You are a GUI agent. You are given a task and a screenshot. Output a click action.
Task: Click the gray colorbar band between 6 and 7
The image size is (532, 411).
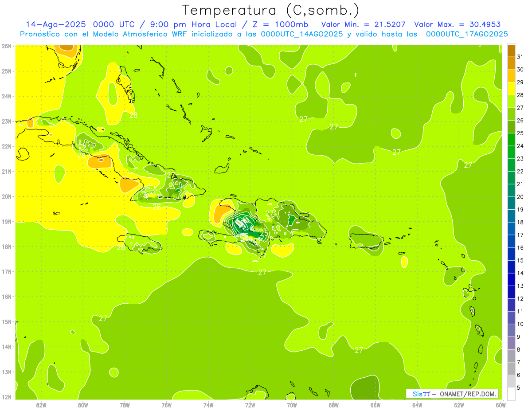[x=511, y=368]
